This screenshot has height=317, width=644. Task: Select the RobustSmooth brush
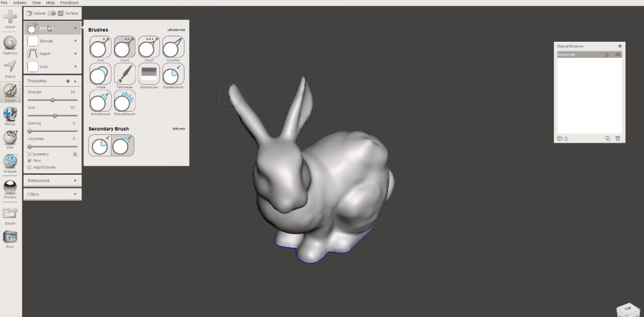(x=125, y=101)
